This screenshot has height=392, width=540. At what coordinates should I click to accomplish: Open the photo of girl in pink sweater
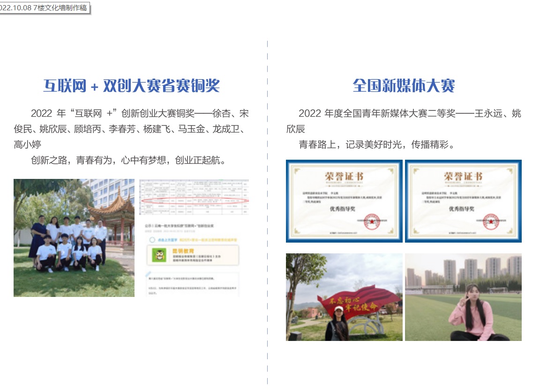coord(463,297)
